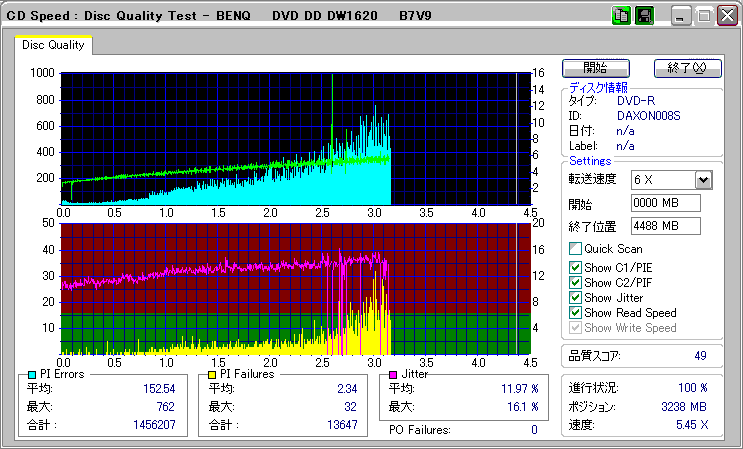Open the 転送速度 6 X speed dropdown
This screenshot has width=743, height=449.
point(704,180)
